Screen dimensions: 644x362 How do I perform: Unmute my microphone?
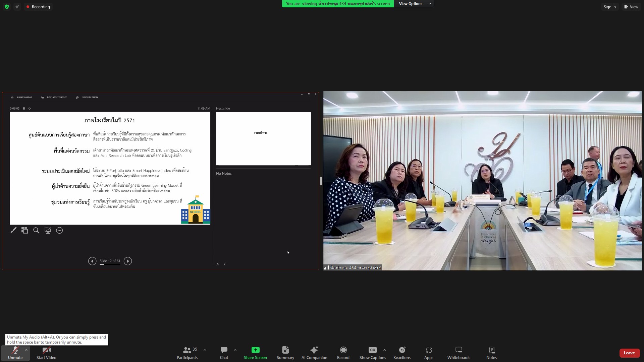point(15,353)
